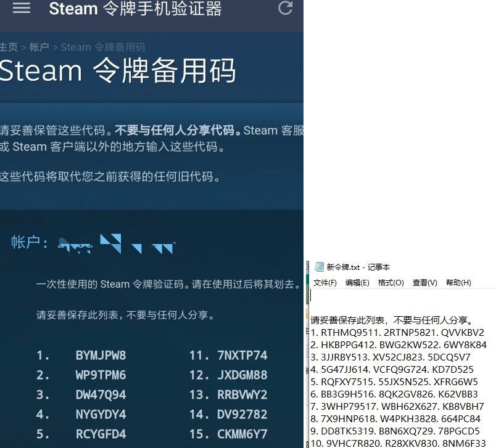Tap the refresh icon in Steam header
496x448 pixels.
[285, 8]
